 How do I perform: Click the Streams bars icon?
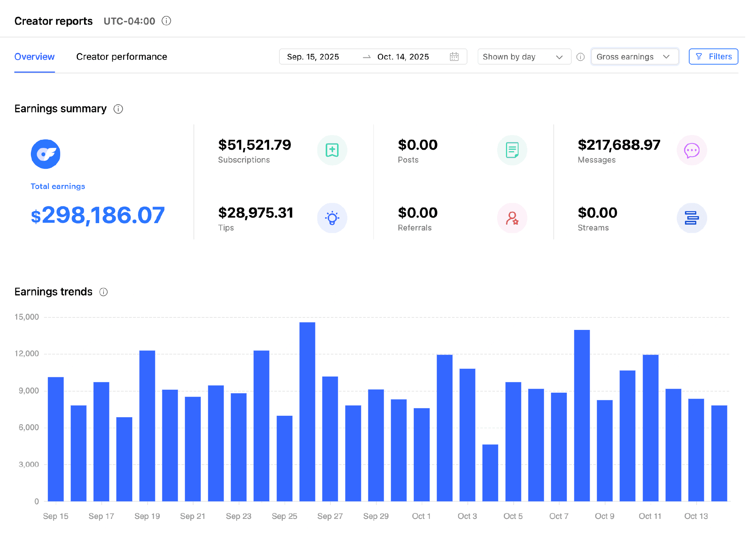click(691, 218)
